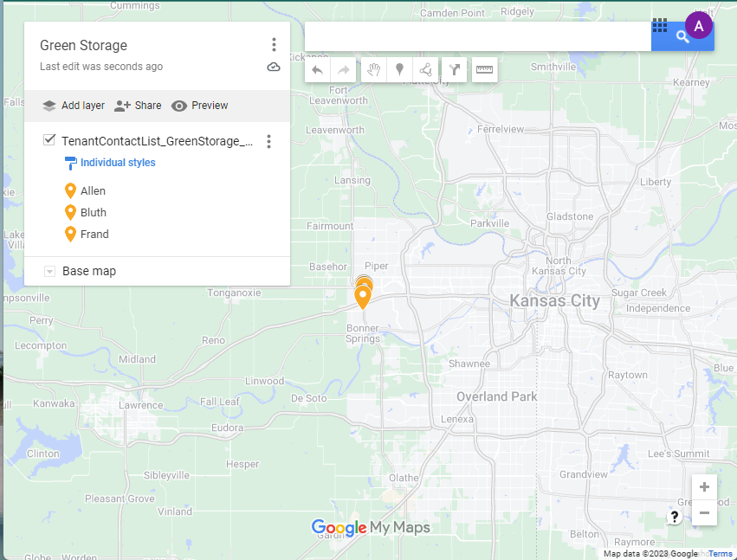Click the Share button

[x=138, y=106]
